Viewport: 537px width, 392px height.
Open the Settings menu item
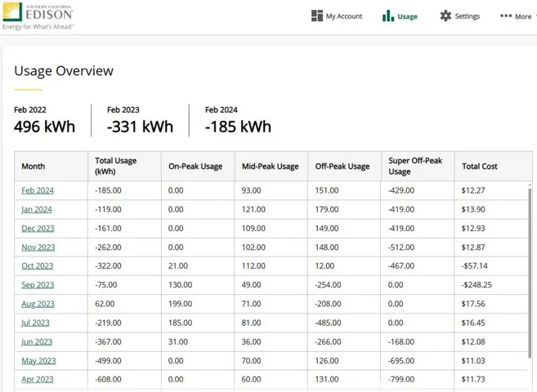point(459,16)
